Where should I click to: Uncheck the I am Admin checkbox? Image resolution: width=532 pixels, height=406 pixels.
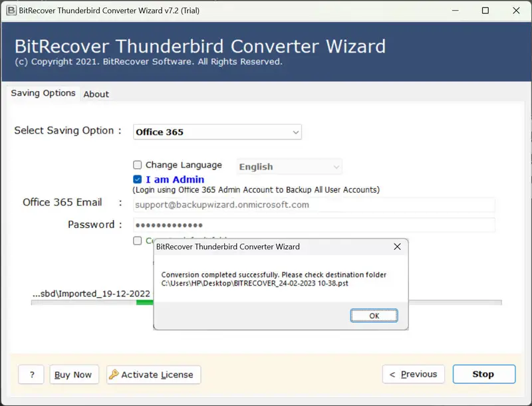click(138, 179)
